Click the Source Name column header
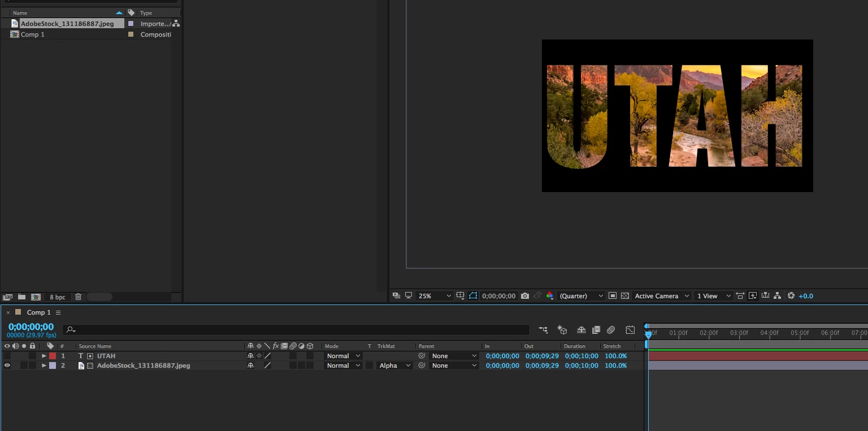 tap(95, 346)
